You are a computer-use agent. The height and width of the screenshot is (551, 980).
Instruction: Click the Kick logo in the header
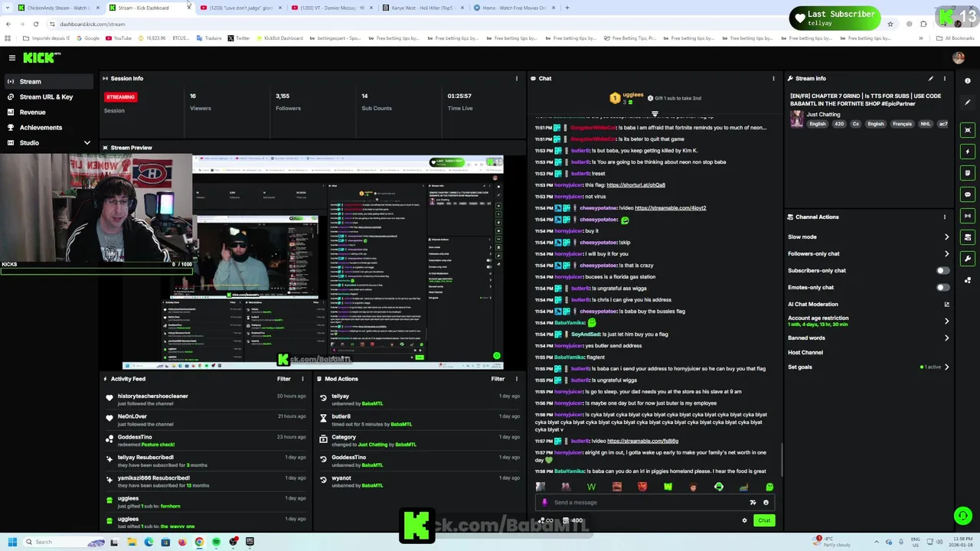[41, 57]
